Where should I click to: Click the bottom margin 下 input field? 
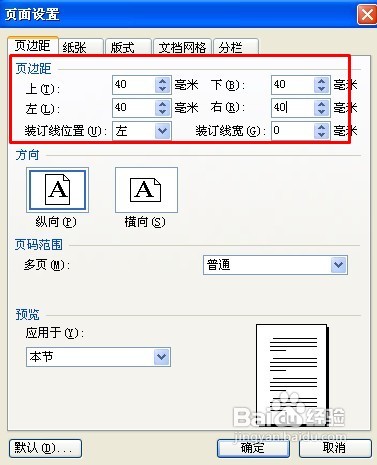tap(293, 85)
